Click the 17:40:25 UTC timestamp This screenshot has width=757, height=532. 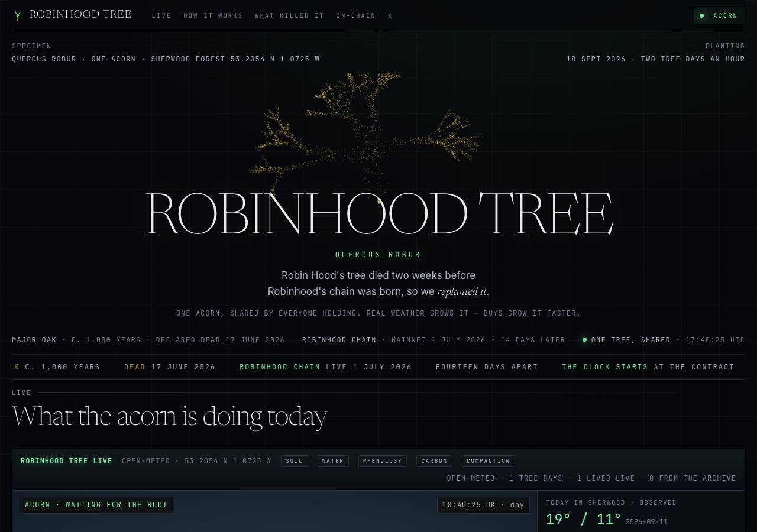click(715, 340)
